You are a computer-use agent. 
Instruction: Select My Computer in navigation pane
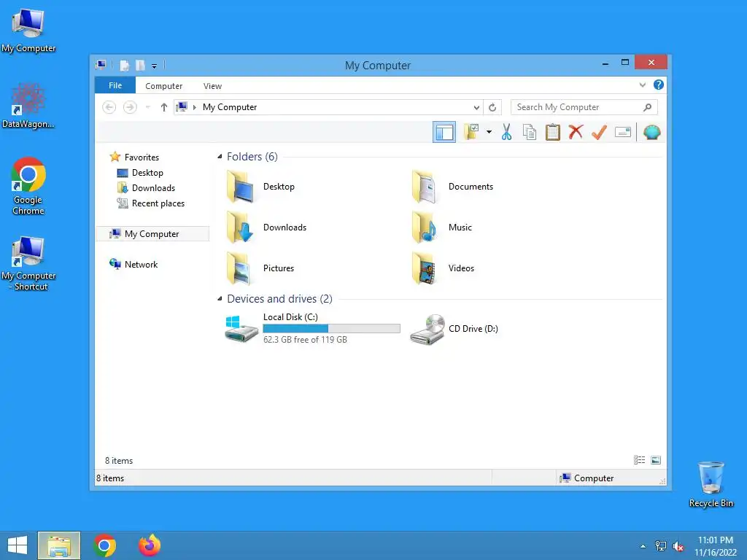pos(152,234)
